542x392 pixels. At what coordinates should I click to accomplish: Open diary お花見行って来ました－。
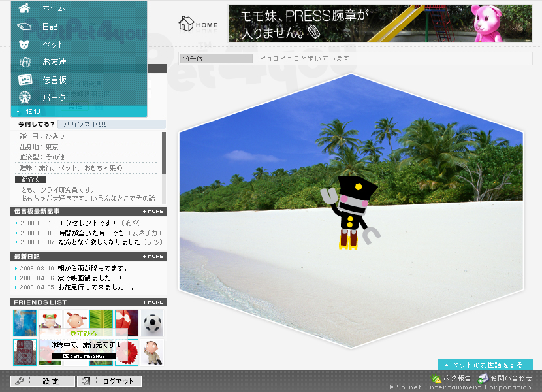[x=97, y=287]
